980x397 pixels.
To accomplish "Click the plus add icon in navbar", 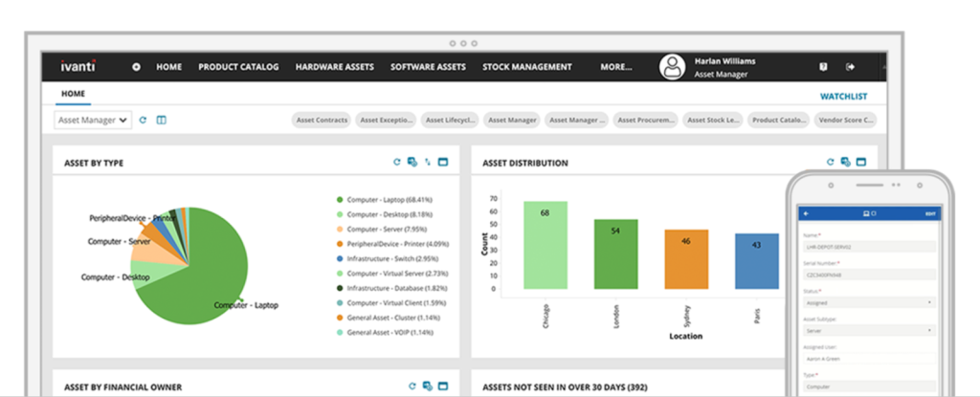I will [x=136, y=67].
